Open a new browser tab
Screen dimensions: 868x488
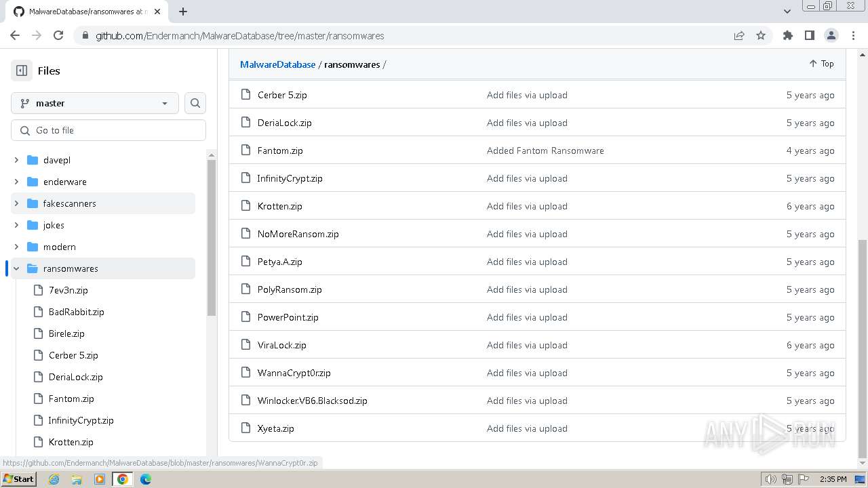[183, 12]
